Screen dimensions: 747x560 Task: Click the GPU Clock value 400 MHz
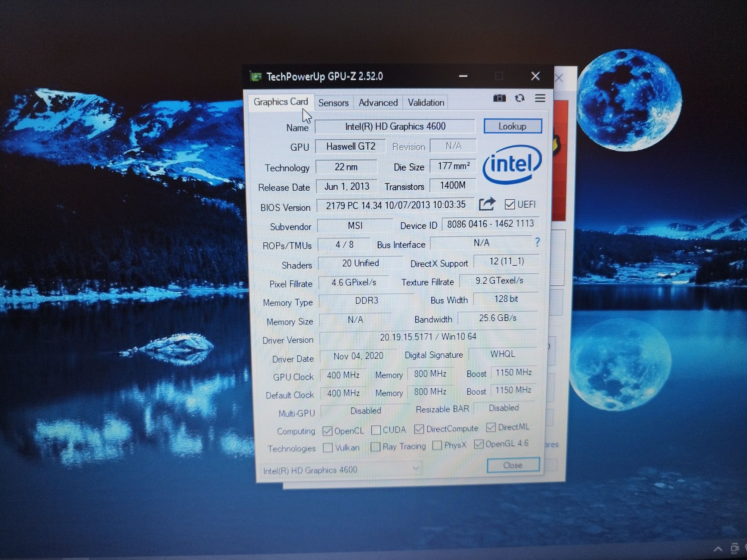click(343, 375)
